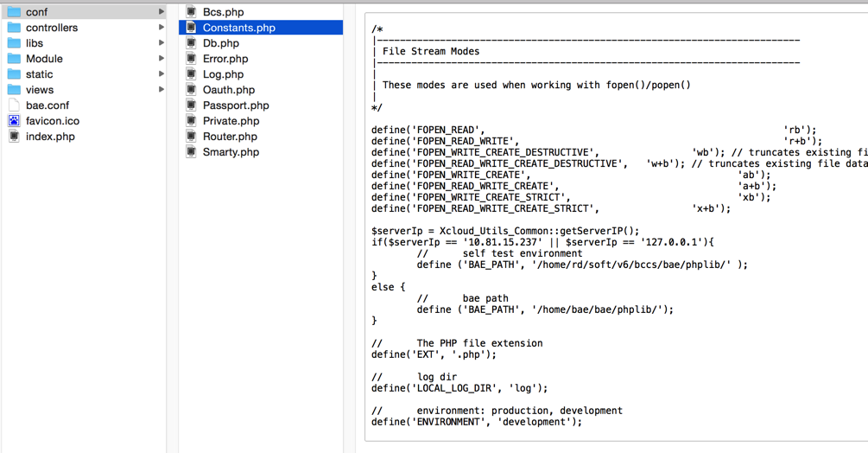This screenshot has width=868, height=453.
Task: Expand the views folder arrow
Action: click(162, 89)
